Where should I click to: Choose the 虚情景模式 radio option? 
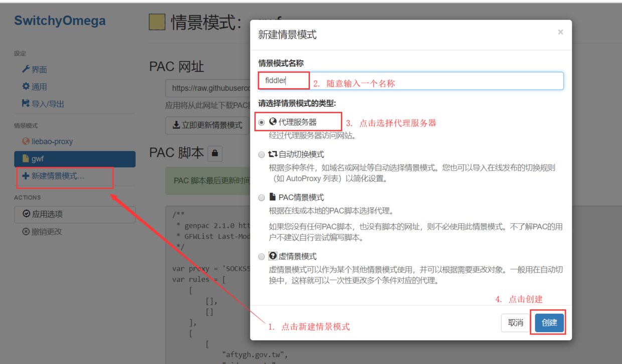(261, 256)
